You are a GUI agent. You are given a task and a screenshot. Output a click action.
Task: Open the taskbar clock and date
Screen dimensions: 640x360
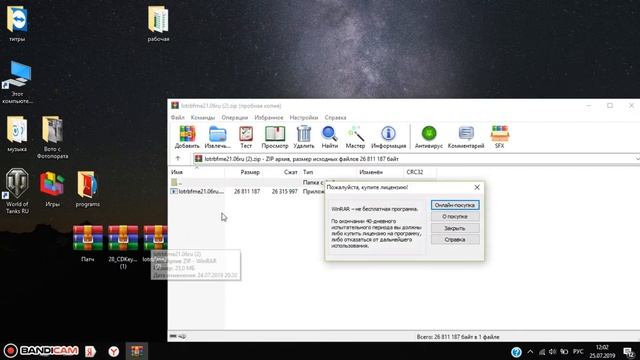(602, 351)
